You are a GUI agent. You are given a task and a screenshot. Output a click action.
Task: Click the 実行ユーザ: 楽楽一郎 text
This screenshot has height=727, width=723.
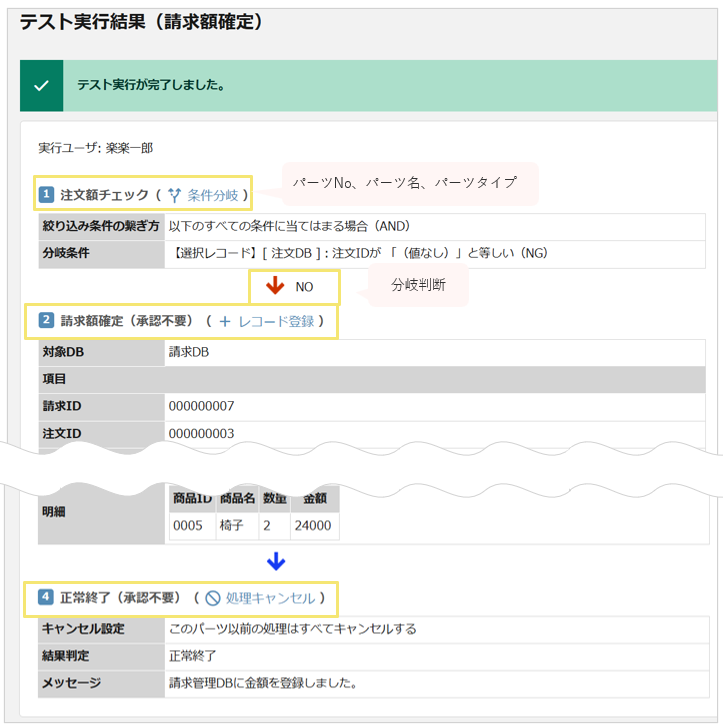(96, 148)
